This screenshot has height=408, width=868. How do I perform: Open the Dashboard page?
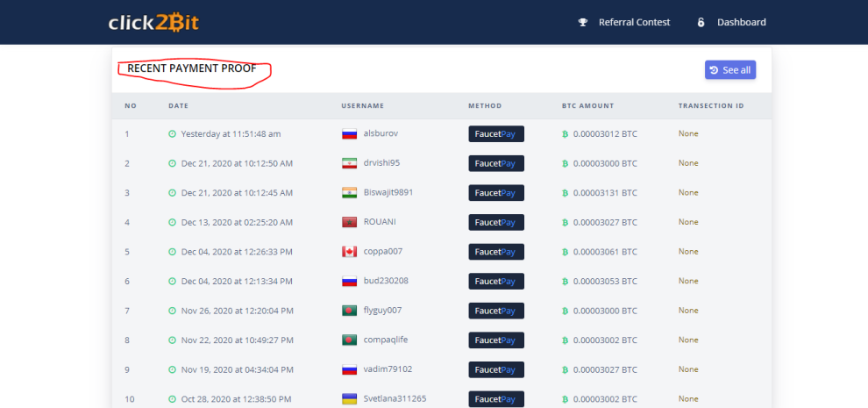[742, 22]
